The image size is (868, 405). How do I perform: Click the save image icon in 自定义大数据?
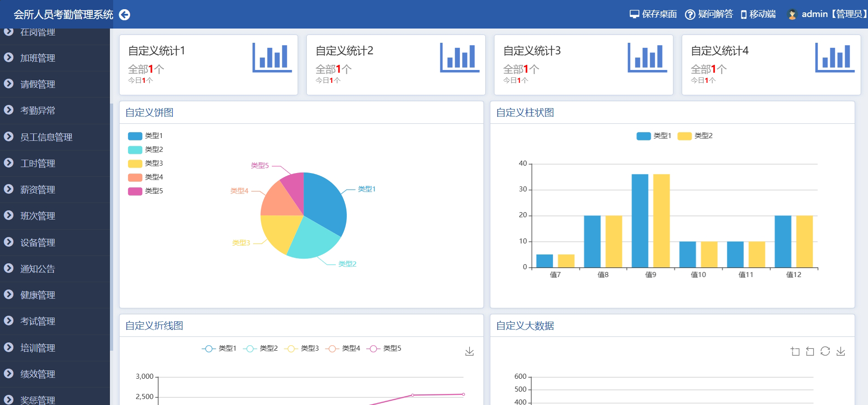[841, 352]
